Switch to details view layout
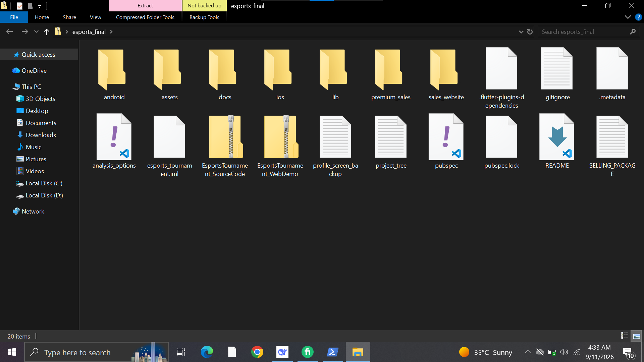 [625, 336]
